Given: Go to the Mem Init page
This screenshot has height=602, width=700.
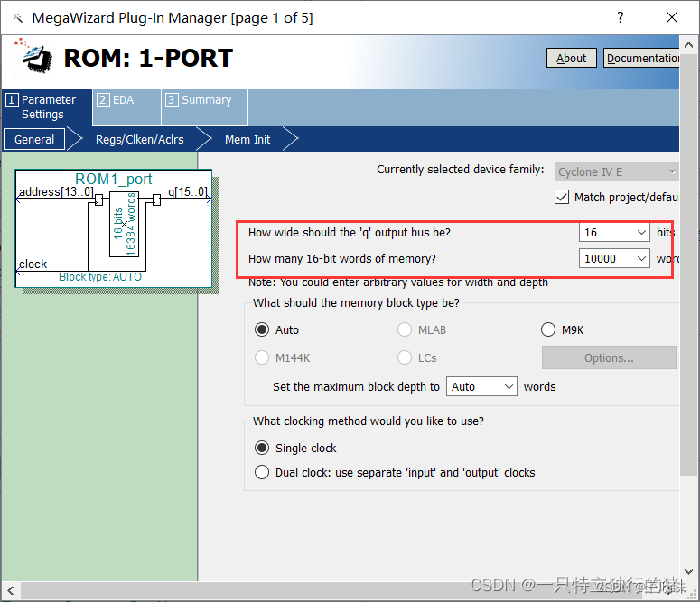Looking at the screenshot, I should [x=247, y=139].
